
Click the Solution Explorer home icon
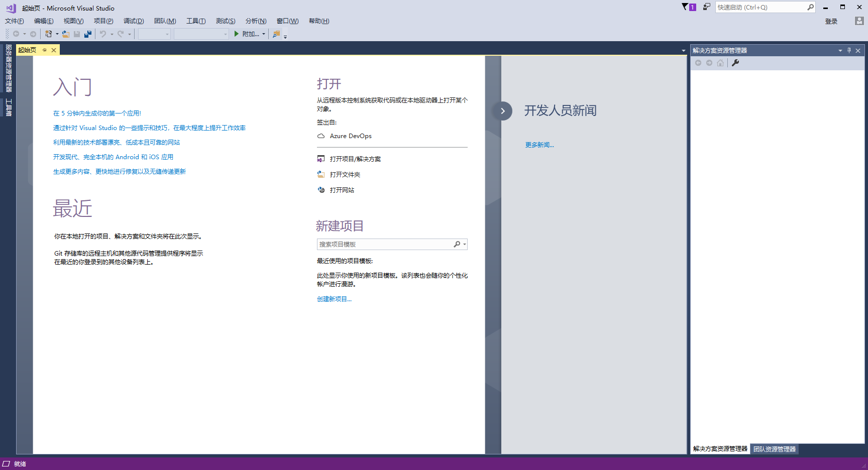click(720, 63)
